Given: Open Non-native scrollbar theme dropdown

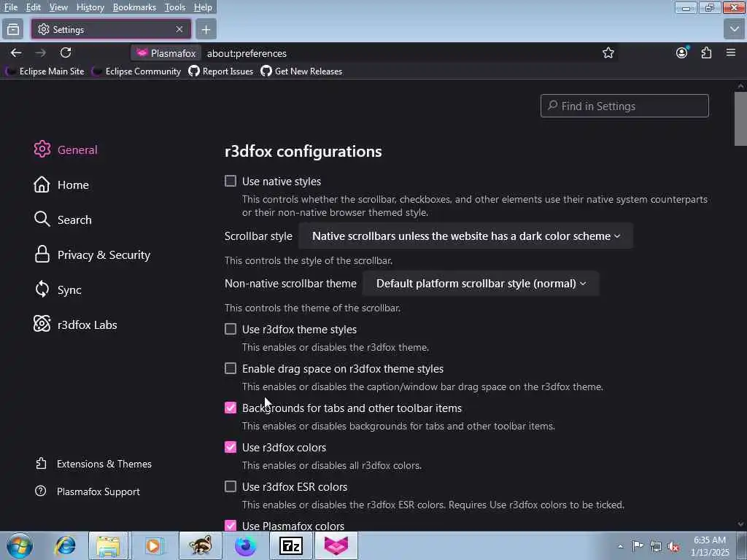Looking at the screenshot, I should coord(481,284).
